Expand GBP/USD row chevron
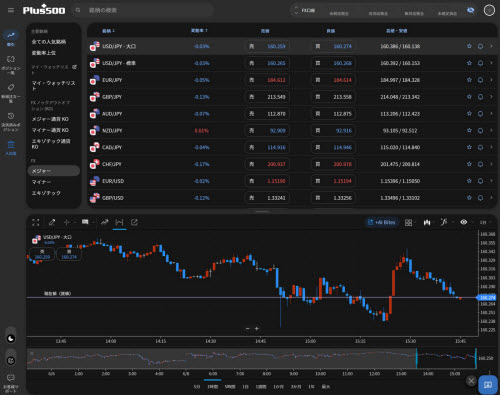500x395 pixels. (x=491, y=198)
